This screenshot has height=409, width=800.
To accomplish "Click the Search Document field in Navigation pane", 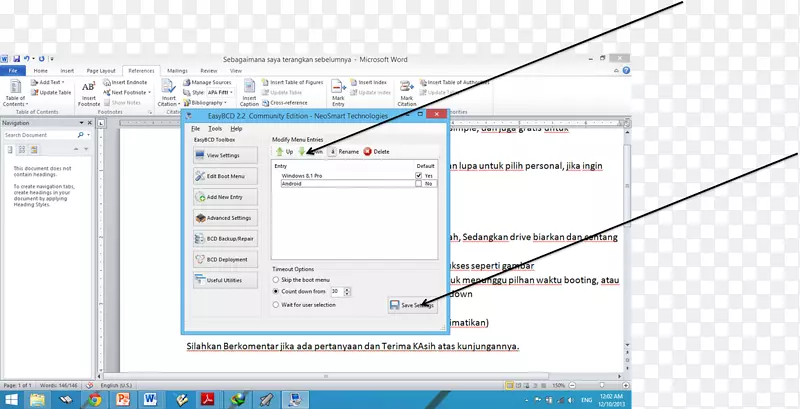I will (39, 135).
